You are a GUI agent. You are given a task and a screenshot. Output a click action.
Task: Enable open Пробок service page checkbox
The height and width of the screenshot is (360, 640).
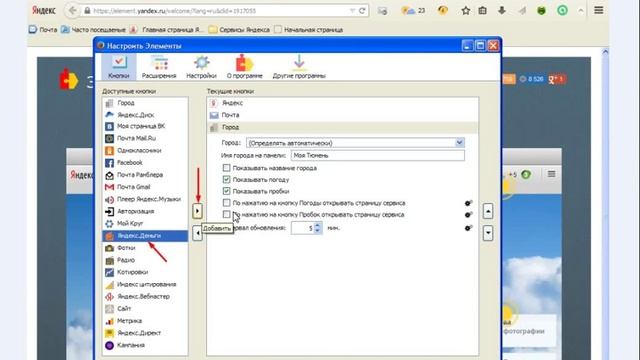click(227, 214)
